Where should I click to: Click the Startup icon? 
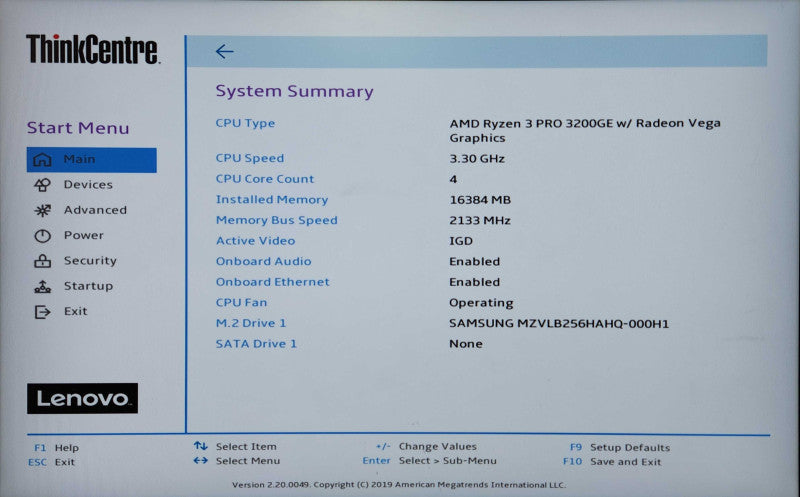tap(42, 286)
